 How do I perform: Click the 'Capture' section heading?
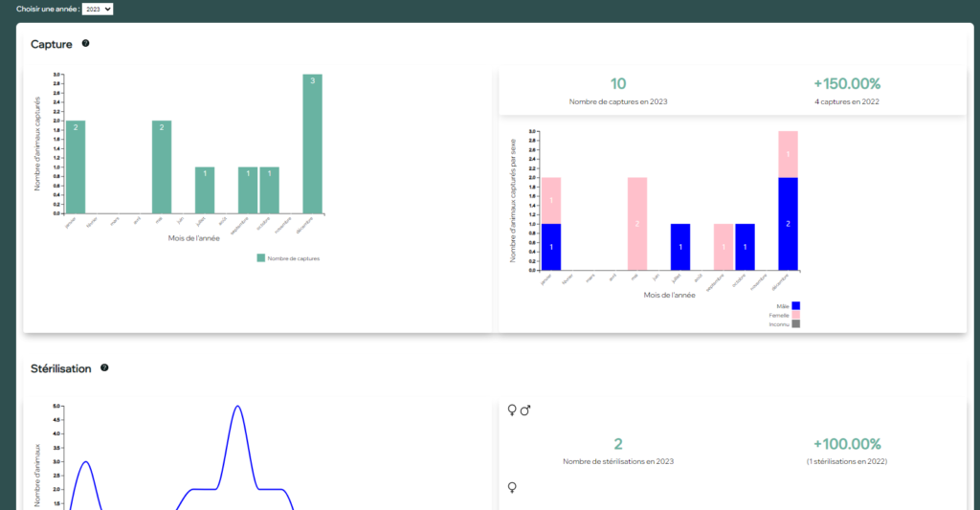52,44
